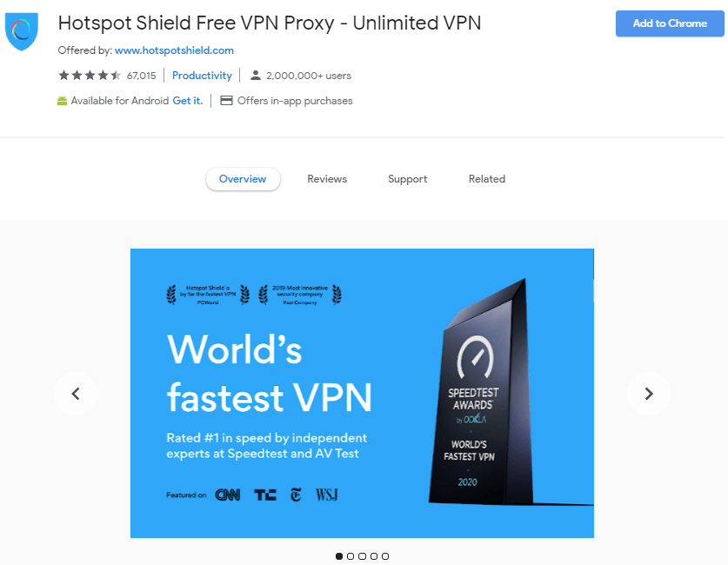
Task: Open the Productivity category link
Action: 202,75
